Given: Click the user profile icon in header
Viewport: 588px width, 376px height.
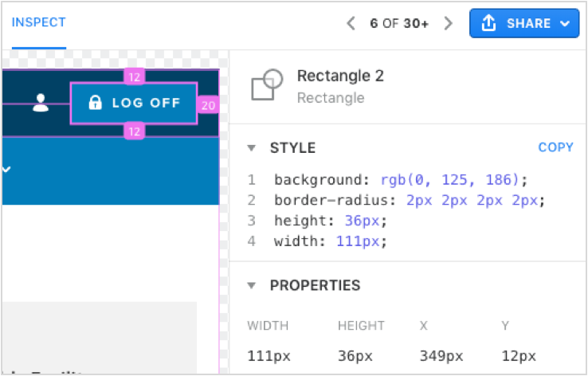Looking at the screenshot, I should [41, 103].
